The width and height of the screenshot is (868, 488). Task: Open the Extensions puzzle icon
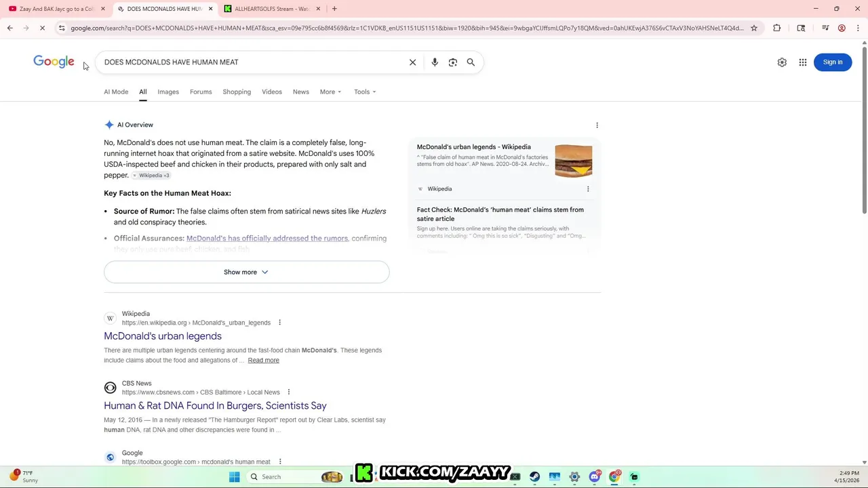pyautogui.click(x=777, y=28)
